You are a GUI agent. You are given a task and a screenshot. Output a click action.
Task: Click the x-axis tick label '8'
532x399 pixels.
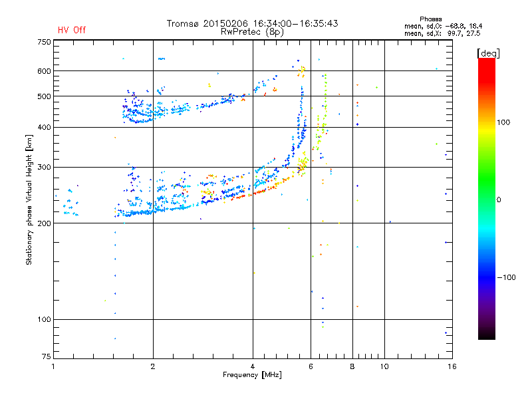[352, 366]
